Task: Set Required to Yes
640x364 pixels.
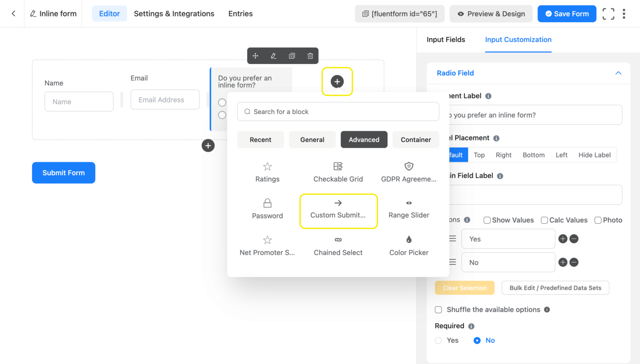Action: tap(438, 340)
